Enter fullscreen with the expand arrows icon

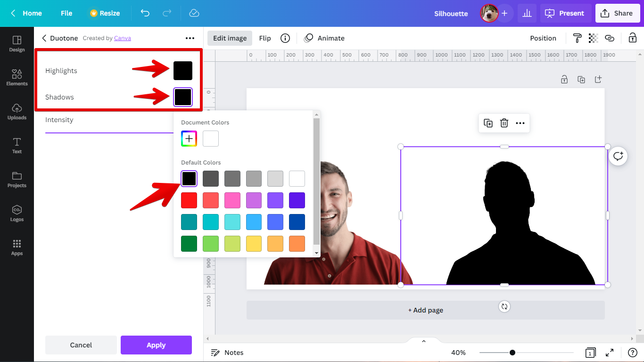tap(610, 353)
